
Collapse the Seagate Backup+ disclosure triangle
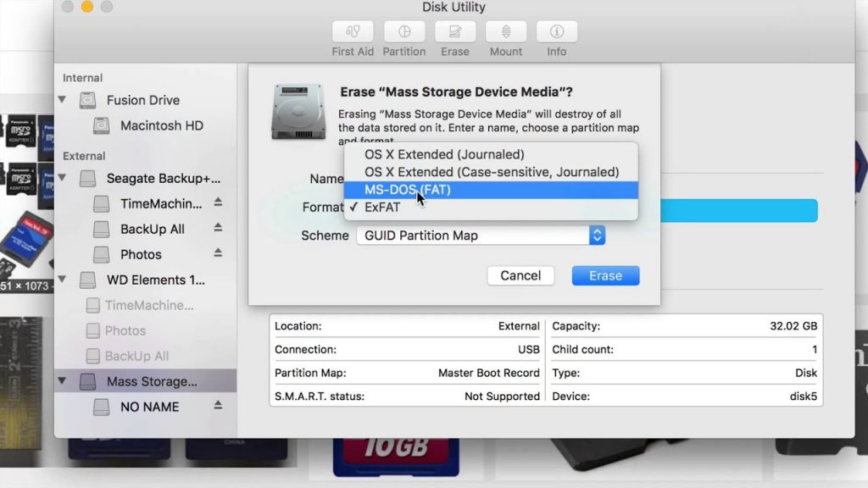coord(63,178)
